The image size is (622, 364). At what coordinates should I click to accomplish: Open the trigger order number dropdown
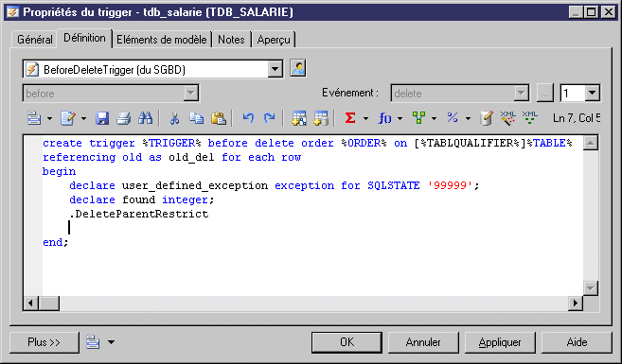(592, 94)
